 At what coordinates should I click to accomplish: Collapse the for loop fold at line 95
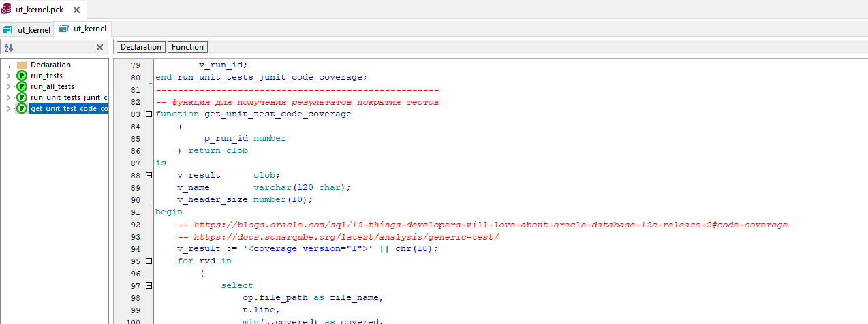click(149, 261)
